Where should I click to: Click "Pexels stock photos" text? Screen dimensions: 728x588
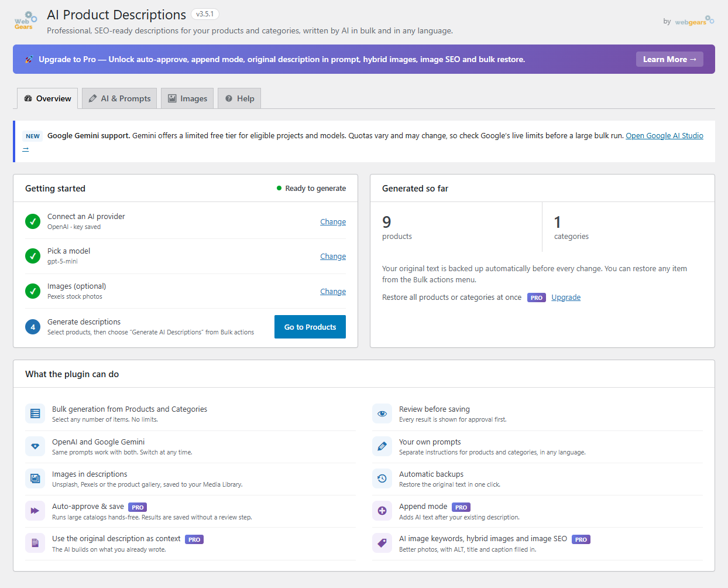75,296
